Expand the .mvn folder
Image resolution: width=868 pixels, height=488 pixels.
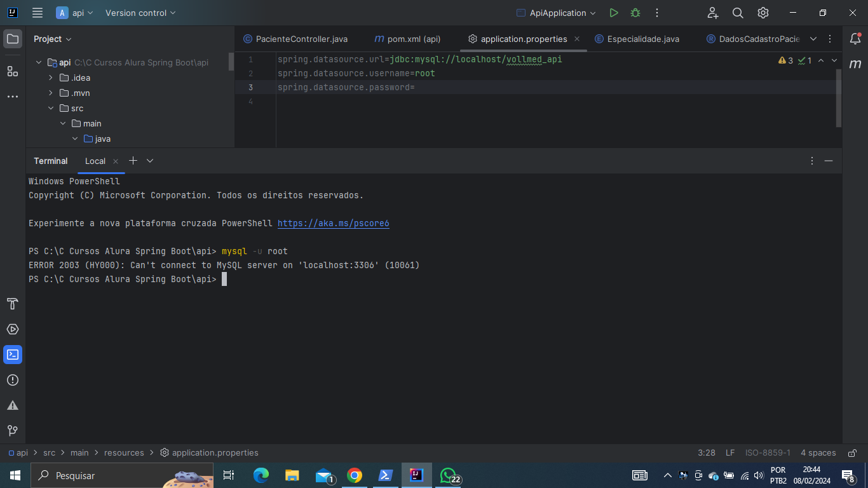click(51, 93)
